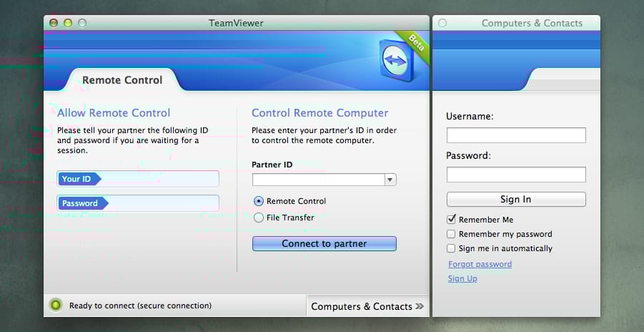Viewport: 644px width, 332px height.
Task: Focus the Username input field
Action: coord(516,135)
